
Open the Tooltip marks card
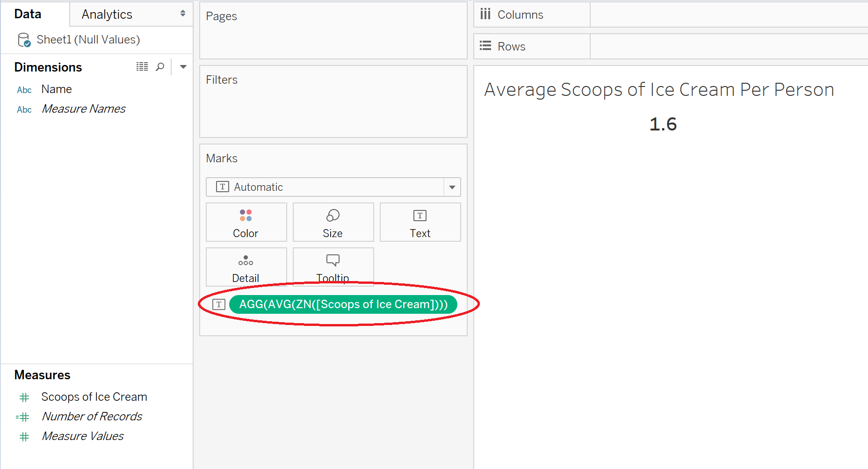333,267
